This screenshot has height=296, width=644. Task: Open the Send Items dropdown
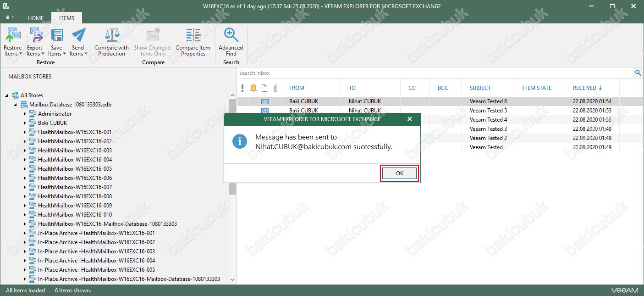coord(78,42)
